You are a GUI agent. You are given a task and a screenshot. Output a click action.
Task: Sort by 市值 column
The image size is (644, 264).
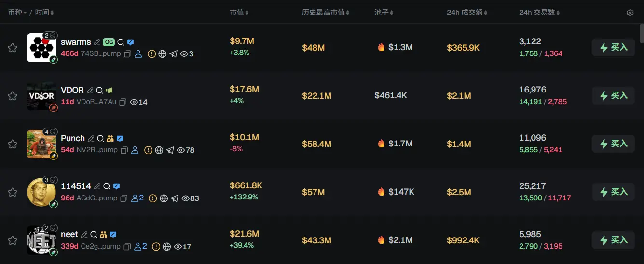coord(239,13)
